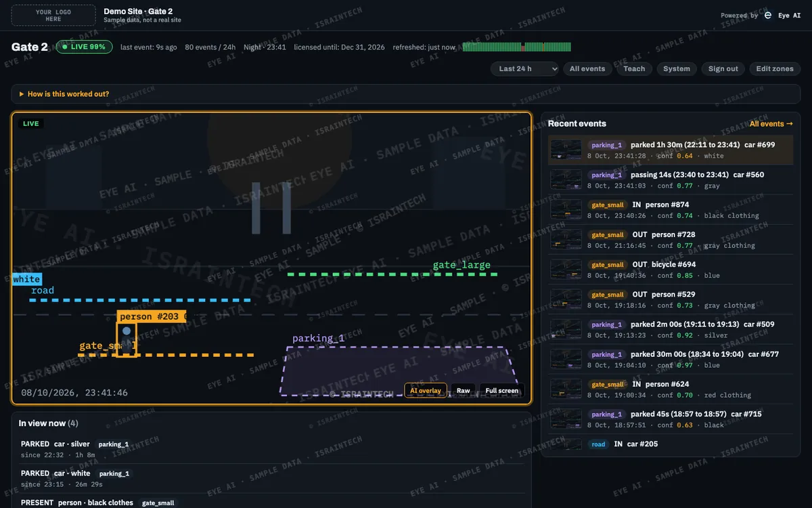Select the "PARKED car · silver" row in view
This screenshot has width=812, height=508.
pos(271,449)
